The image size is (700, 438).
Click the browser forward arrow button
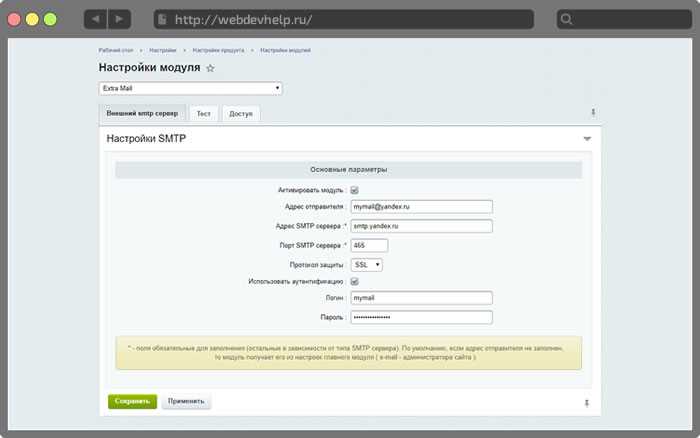pyautogui.click(x=119, y=19)
